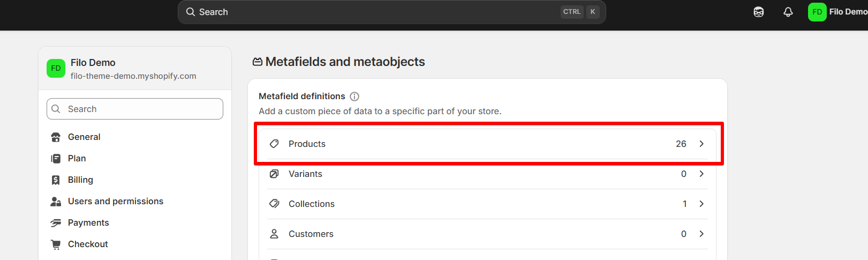Click the info icon beside Metafield definitions

[x=354, y=96]
